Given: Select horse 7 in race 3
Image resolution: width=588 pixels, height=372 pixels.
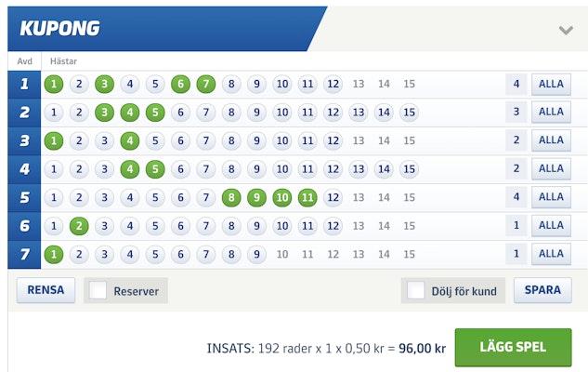Looking at the screenshot, I should (206, 140).
